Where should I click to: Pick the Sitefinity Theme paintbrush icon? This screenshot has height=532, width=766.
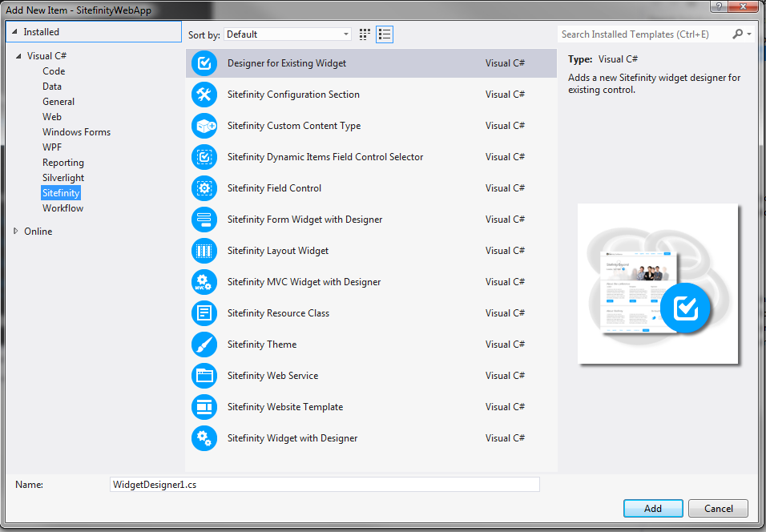click(204, 345)
